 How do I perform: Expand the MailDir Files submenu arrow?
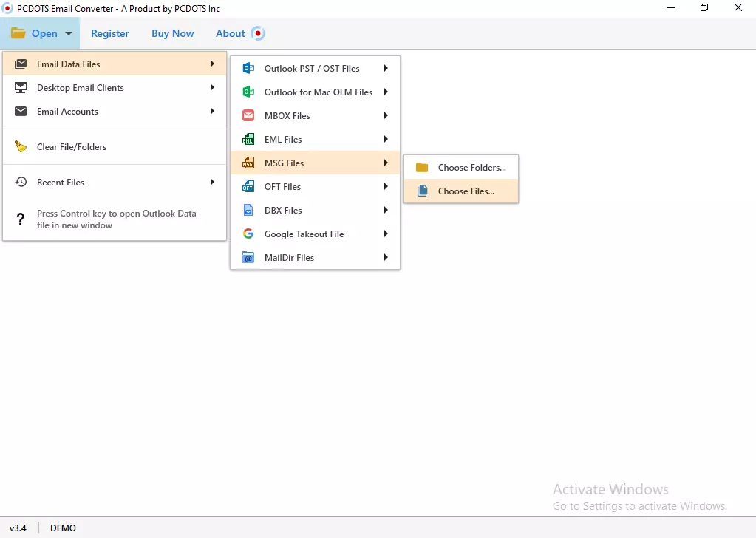[x=386, y=257]
